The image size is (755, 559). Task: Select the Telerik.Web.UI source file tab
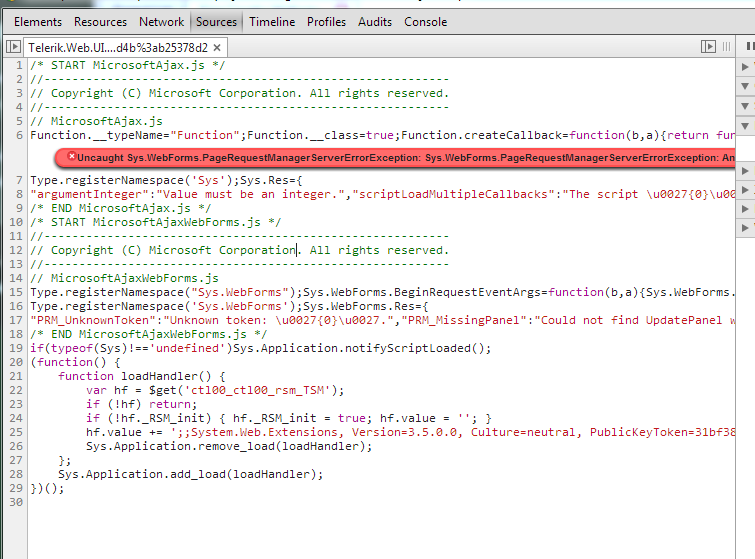tap(117, 48)
